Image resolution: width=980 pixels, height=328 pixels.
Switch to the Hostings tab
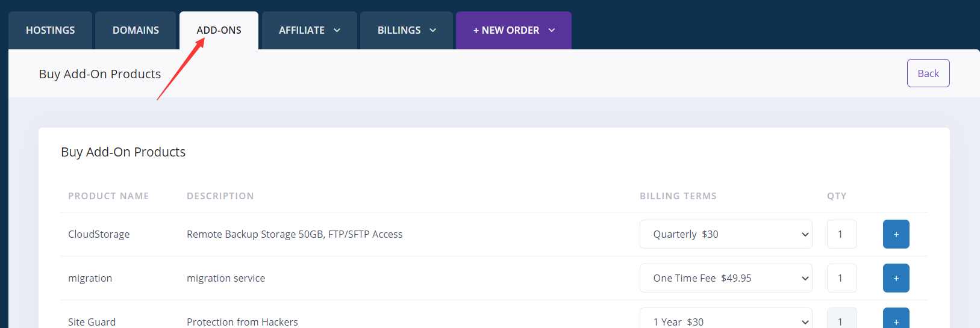pos(51,30)
